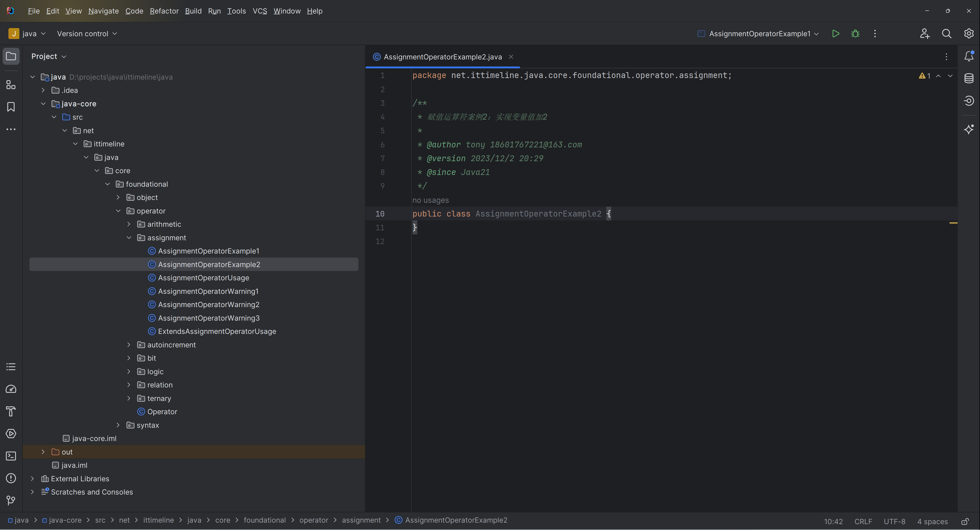Expand the out folder
This screenshot has width=980, height=530.
[43, 452]
